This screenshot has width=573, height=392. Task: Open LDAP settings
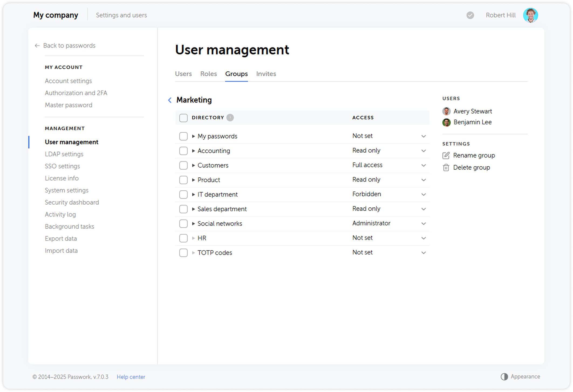pos(64,154)
